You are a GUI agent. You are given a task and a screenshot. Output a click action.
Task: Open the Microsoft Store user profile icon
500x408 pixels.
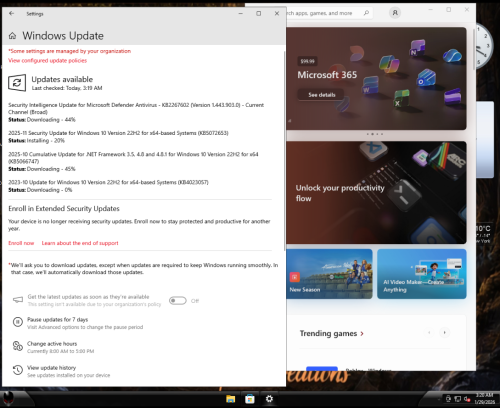tap(395, 13)
